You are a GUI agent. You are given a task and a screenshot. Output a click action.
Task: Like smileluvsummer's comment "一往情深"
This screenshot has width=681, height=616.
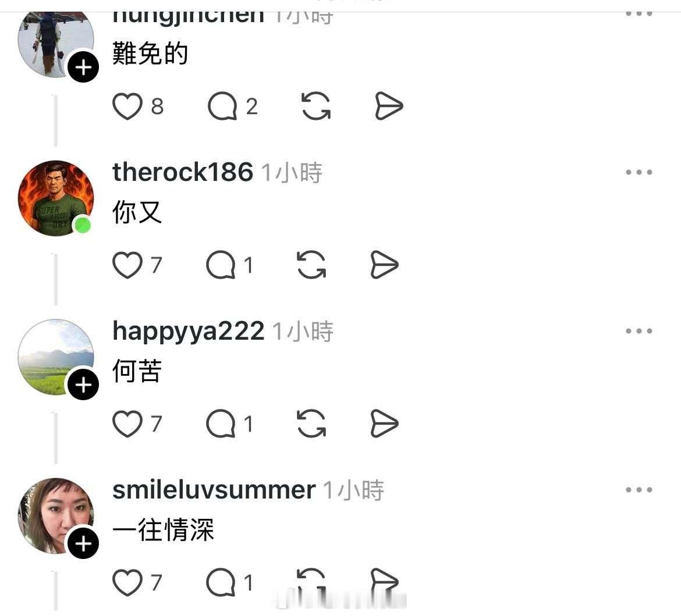(127, 583)
